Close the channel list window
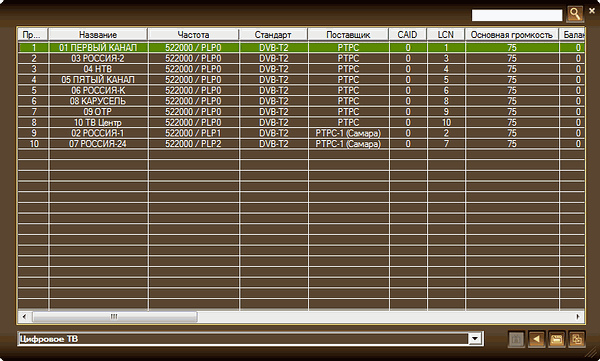Viewport: 600px width, 361px height. (x=592, y=11)
